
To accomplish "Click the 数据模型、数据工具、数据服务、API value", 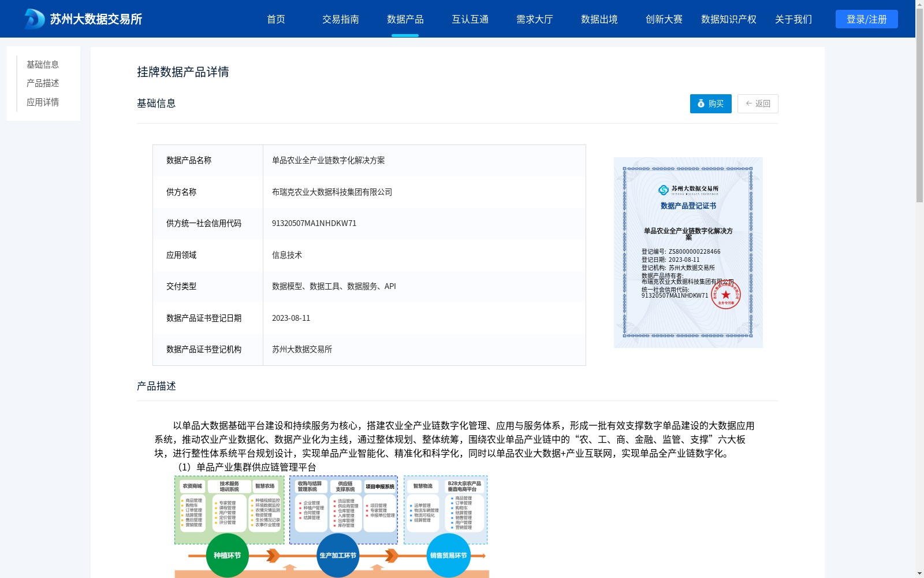I will [x=424, y=287].
